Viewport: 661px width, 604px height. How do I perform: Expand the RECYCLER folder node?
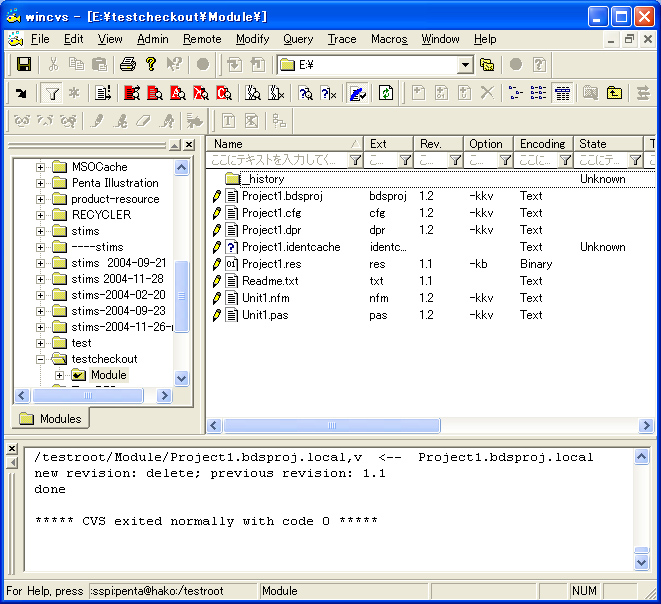click(40, 215)
